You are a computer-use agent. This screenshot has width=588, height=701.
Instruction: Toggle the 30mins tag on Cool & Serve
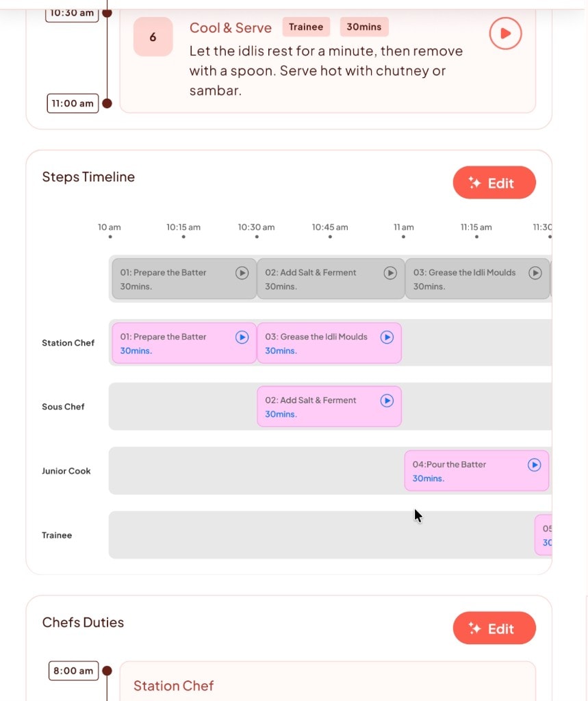pos(364,27)
